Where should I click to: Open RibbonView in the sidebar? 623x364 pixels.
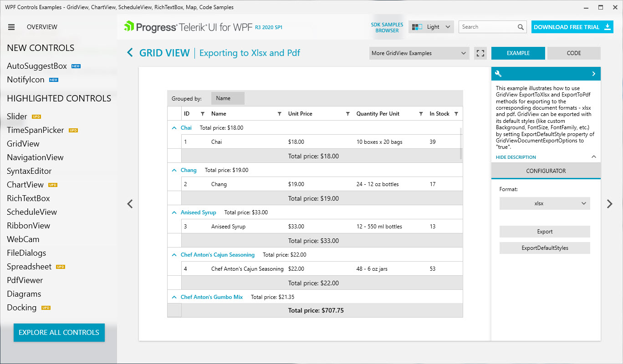pyautogui.click(x=29, y=226)
